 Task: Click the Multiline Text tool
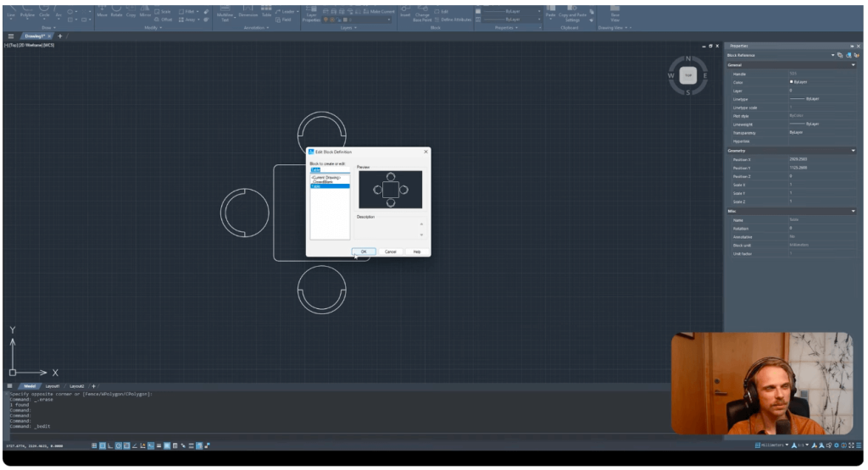(225, 14)
